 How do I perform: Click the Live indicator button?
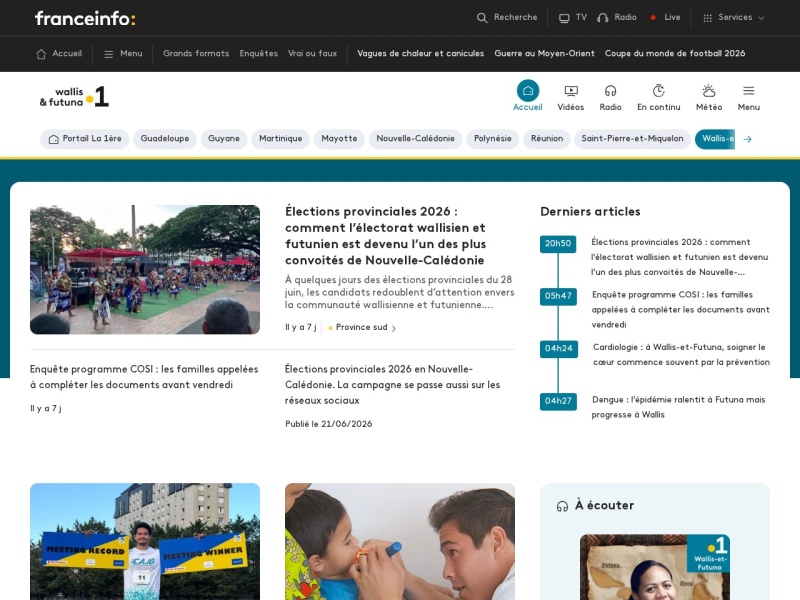click(x=665, y=17)
